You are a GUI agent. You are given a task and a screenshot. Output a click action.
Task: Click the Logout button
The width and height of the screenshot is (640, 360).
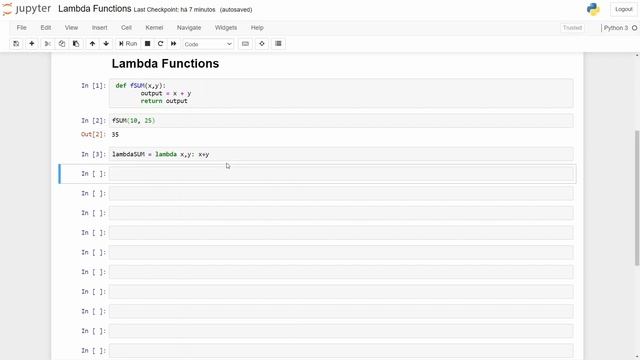point(623,9)
